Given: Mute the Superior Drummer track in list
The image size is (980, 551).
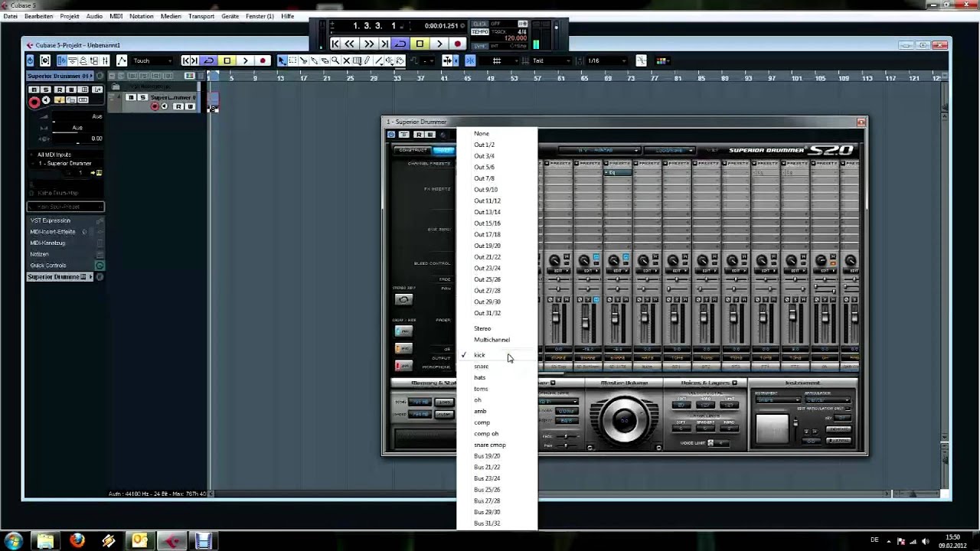Looking at the screenshot, I should pyautogui.click(x=132, y=97).
